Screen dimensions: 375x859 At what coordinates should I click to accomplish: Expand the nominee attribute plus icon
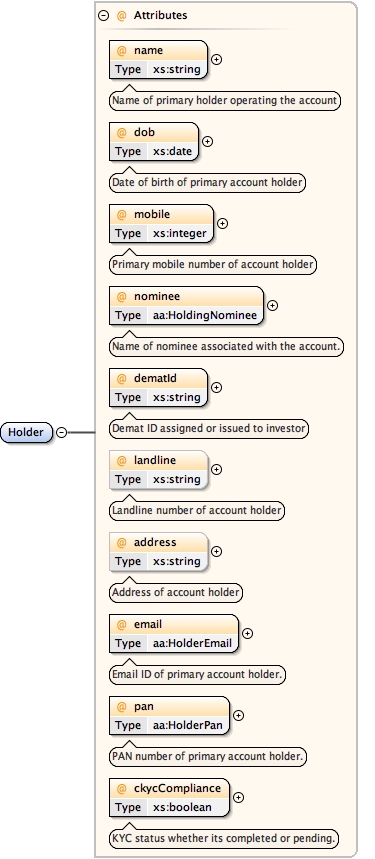coord(272,306)
